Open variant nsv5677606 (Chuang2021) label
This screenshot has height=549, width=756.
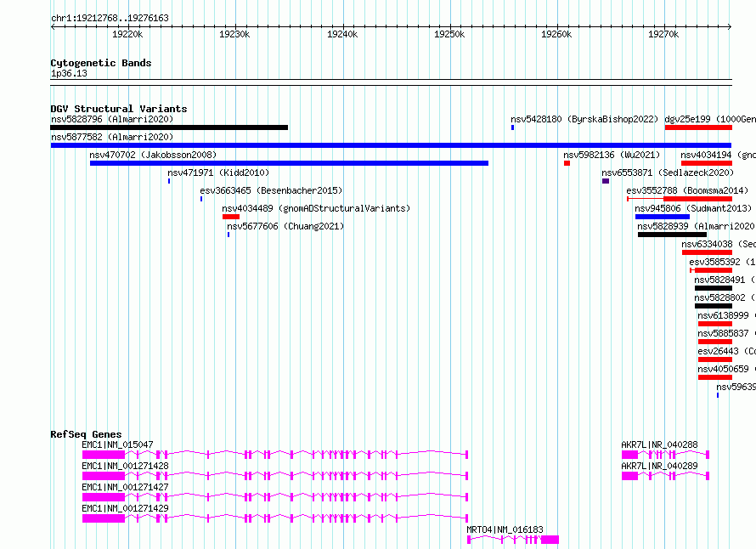click(285, 226)
